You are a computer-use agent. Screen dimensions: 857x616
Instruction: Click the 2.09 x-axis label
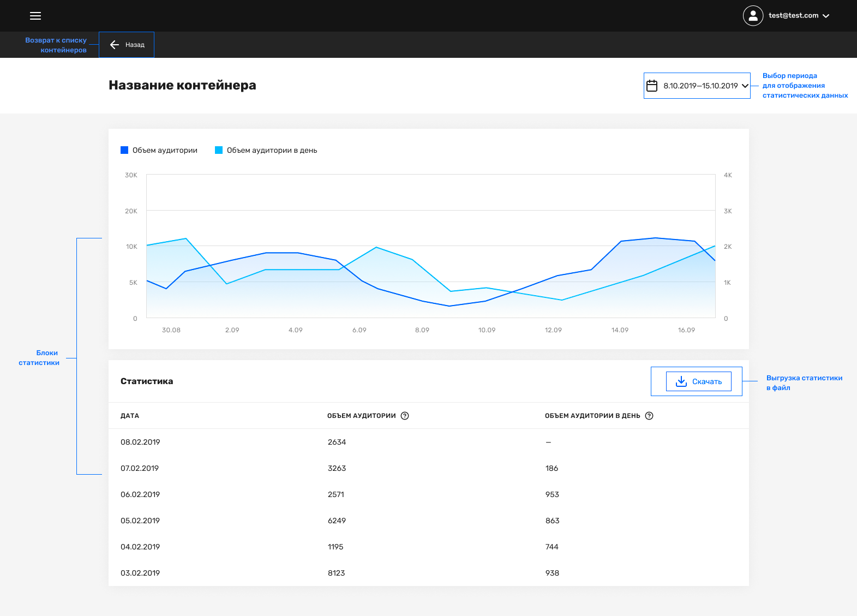click(x=232, y=330)
